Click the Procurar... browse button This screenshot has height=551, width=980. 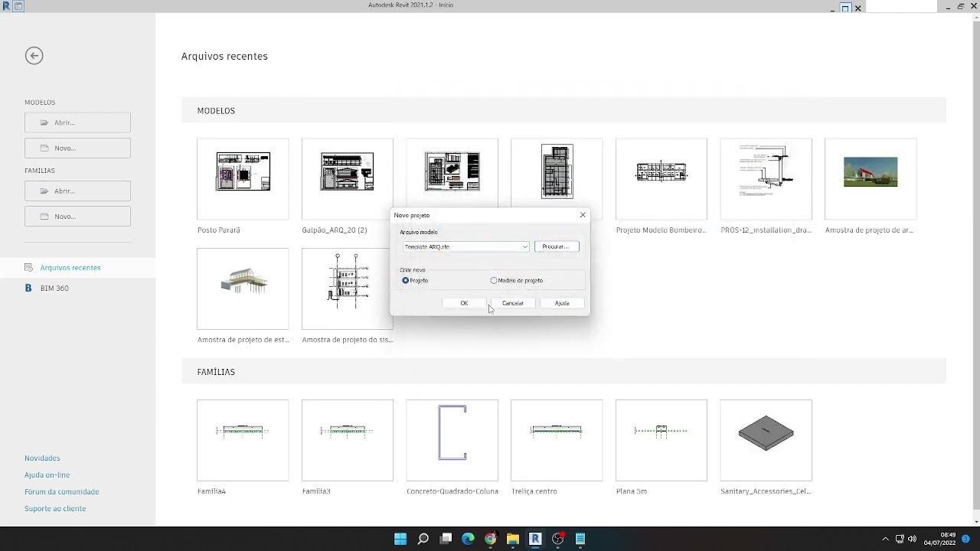[557, 247]
